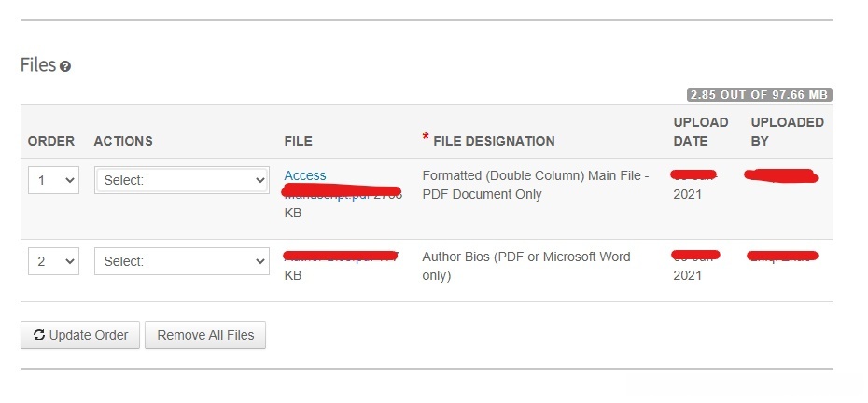Click the Remove All Files button
Viewport: 868px width, 403px height.
205,335
